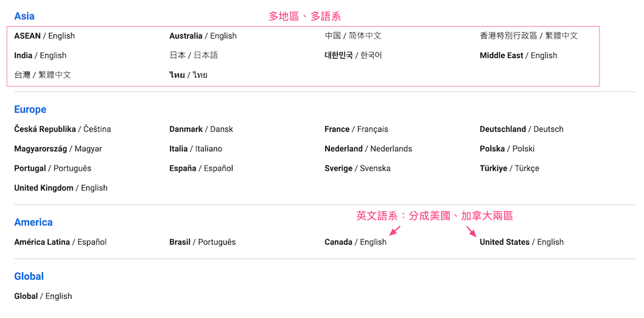
Task: Select France / Français option
Action: pyautogui.click(x=356, y=129)
